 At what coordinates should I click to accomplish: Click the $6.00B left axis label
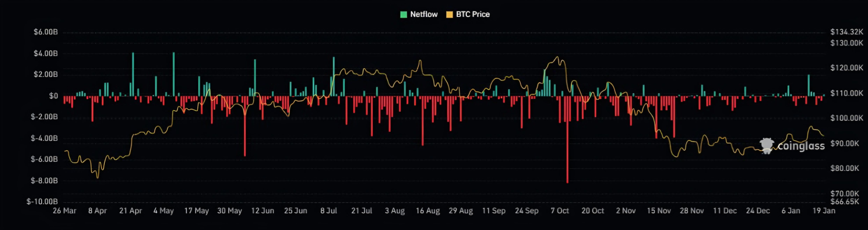click(x=46, y=32)
